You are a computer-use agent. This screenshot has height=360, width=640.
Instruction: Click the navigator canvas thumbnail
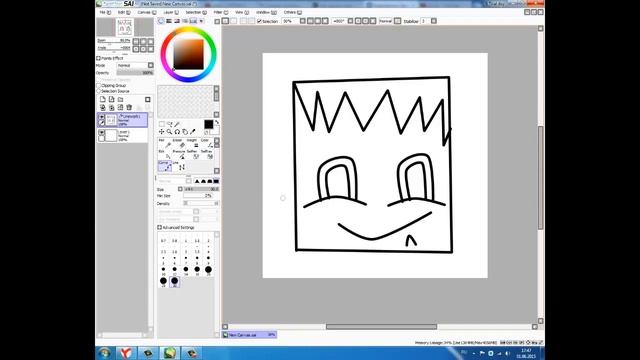[x=124, y=27]
